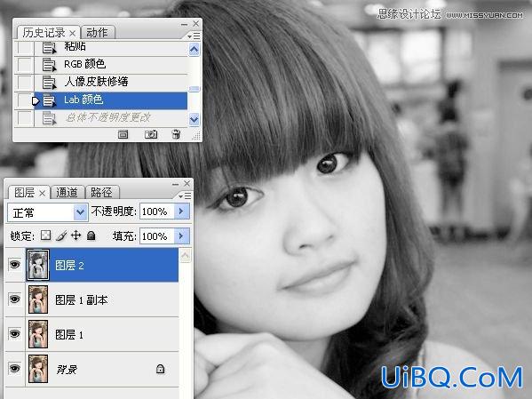Image resolution: width=532 pixels, height=399 pixels.
Task: Click the state icon beside 人像皮肤修缮
Action: tap(49, 83)
